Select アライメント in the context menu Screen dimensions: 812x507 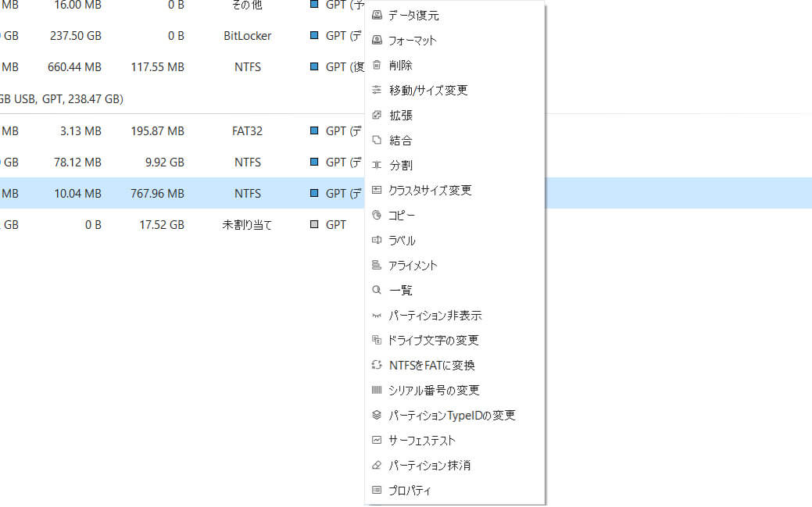click(x=410, y=265)
